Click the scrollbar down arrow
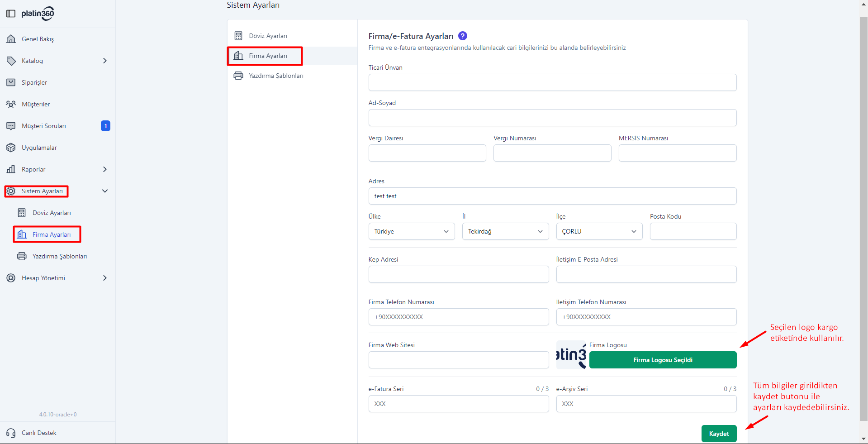868x444 pixels. pyautogui.click(x=863, y=439)
